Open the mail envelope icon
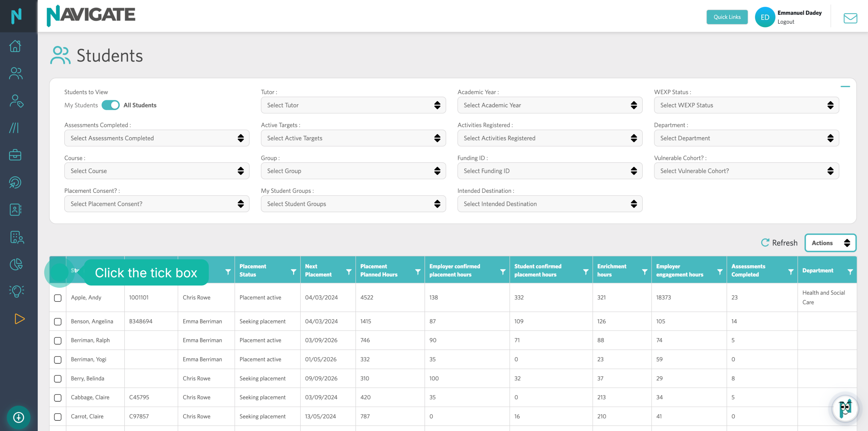The image size is (868, 431). (850, 18)
